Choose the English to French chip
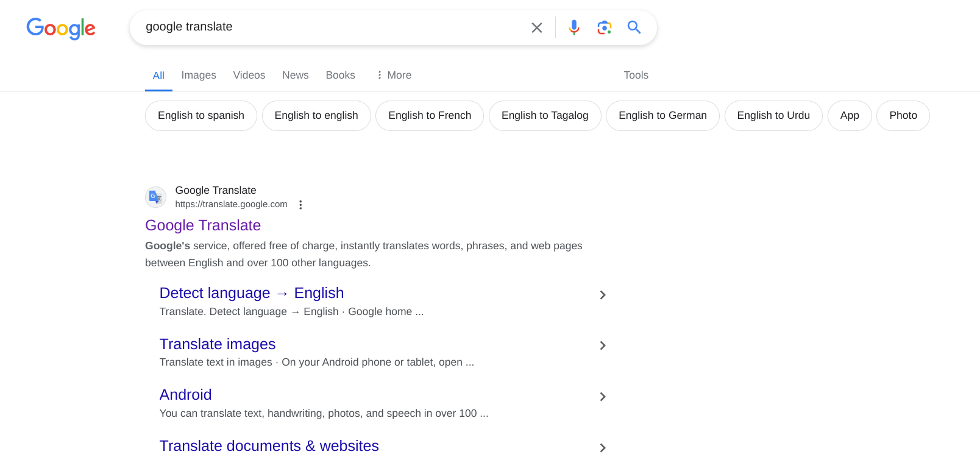The width and height of the screenshot is (980, 457). click(430, 116)
